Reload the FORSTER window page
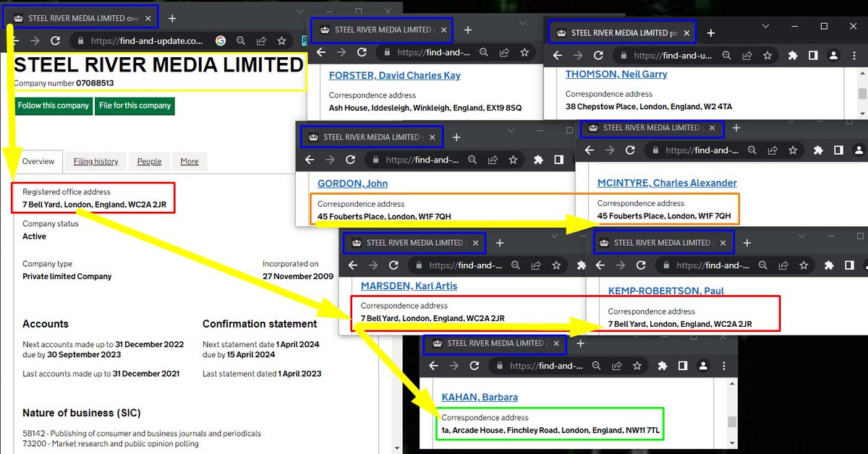 pos(362,52)
